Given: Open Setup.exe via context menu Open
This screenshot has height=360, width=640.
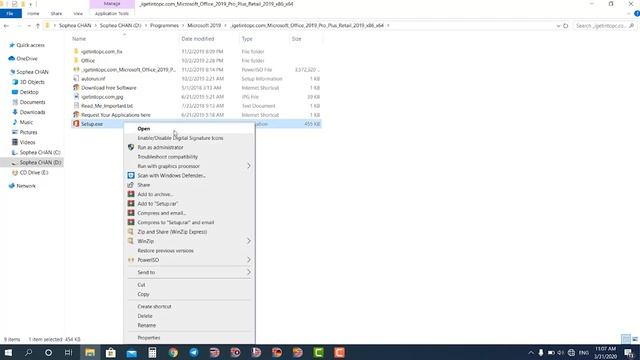Looking at the screenshot, I should tap(144, 129).
